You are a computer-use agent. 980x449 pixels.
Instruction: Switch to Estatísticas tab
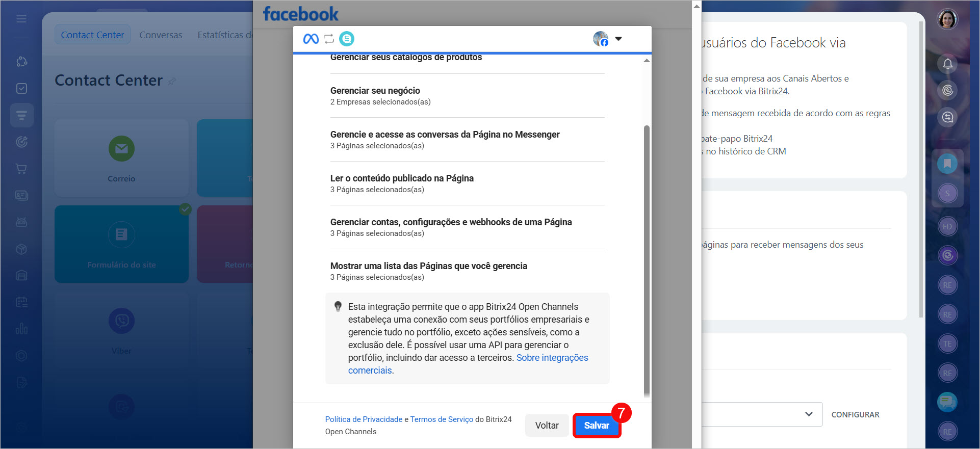224,35
